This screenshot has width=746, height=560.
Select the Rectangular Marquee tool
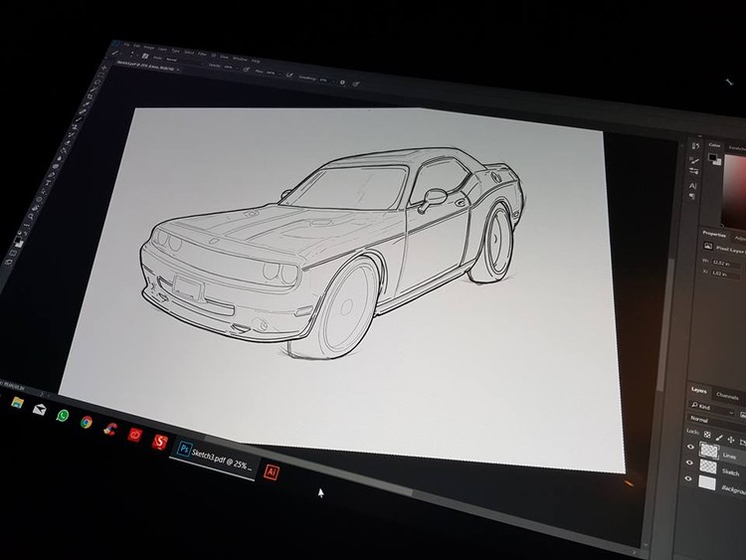click(100, 76)
